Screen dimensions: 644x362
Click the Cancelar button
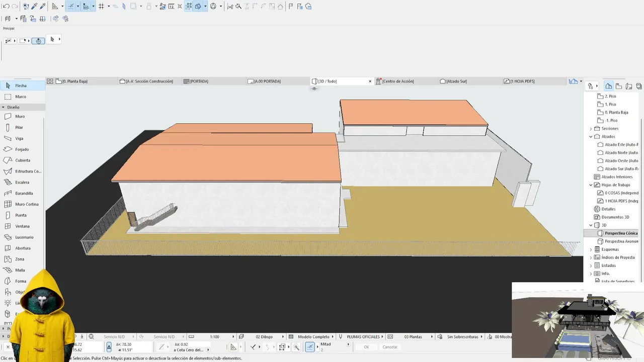click(x=390, y=347)
